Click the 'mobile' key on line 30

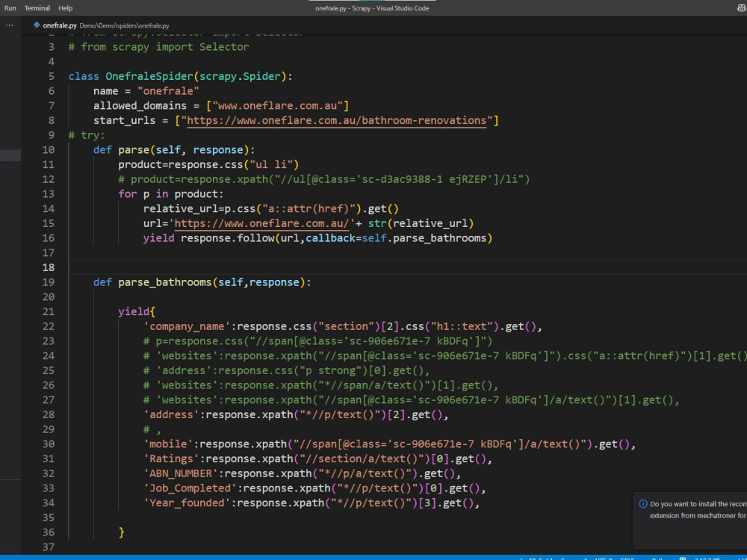168,444
